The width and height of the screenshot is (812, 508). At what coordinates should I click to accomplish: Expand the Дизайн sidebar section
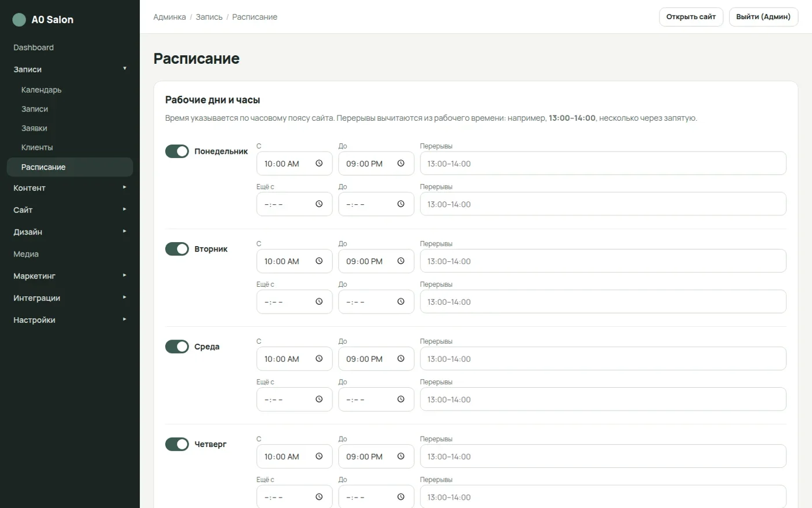point(70,232)
